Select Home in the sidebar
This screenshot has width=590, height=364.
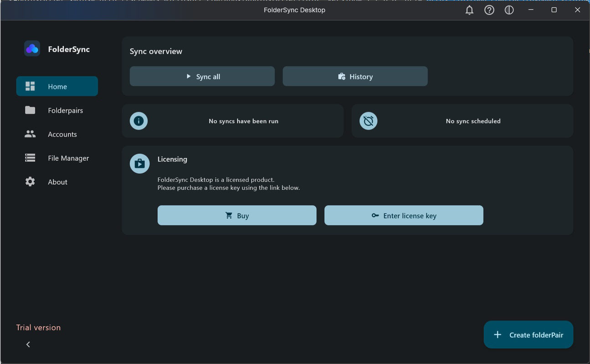57,86
